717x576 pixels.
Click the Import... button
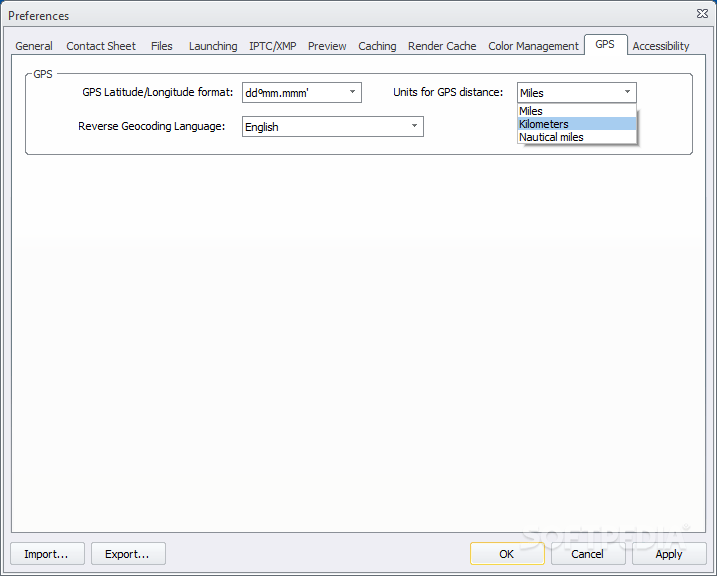[x=47, y=554]
